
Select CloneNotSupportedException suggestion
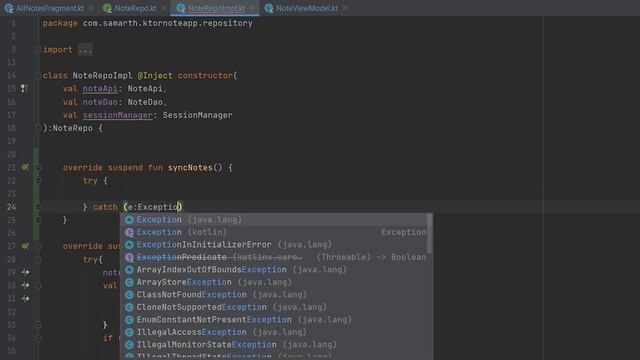pos(274,307)
